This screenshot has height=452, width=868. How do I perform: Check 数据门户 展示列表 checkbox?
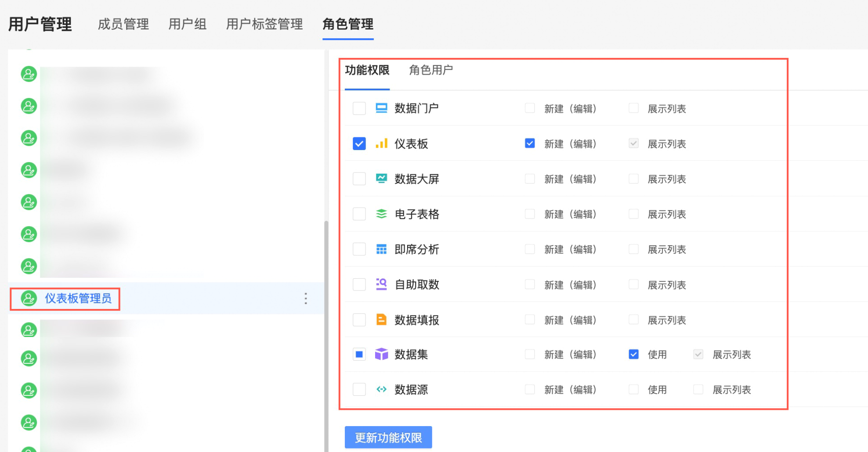[x=633, y=108]
